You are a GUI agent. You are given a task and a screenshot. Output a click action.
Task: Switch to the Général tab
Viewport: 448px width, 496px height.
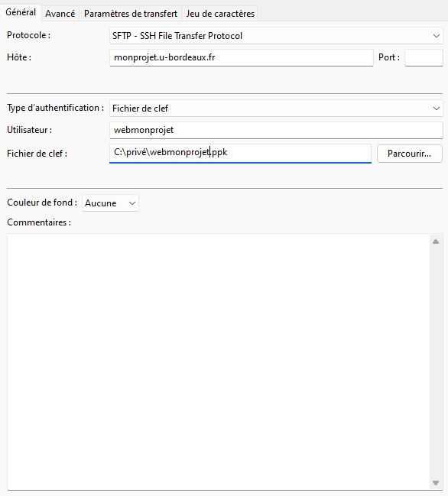click(21, 13)
